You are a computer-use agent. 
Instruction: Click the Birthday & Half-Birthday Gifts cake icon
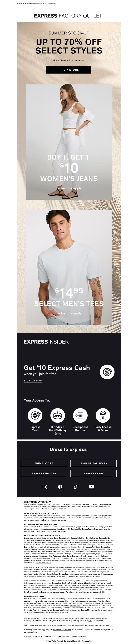click(58, 415)
